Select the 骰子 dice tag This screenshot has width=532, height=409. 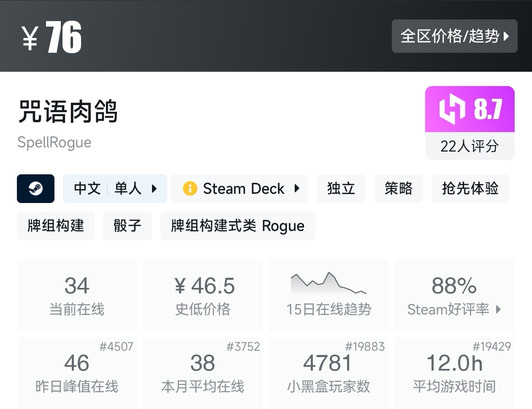(127, 225)
